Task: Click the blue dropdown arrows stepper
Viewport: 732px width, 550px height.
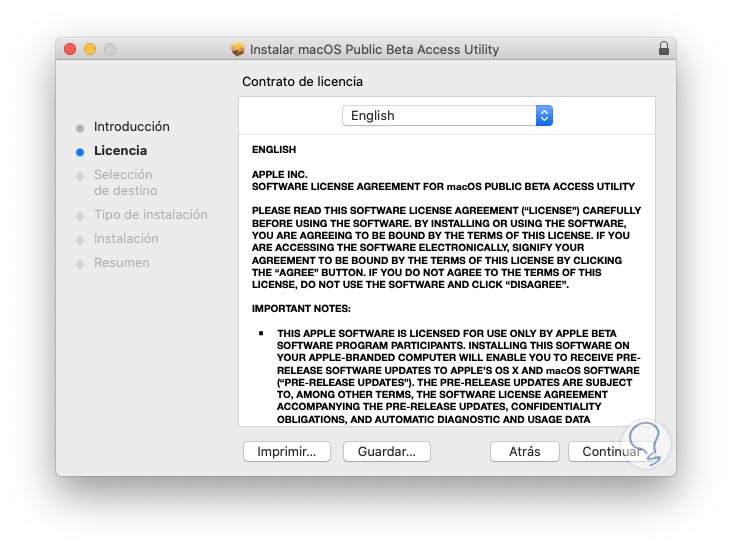Action: pos(544,115)
